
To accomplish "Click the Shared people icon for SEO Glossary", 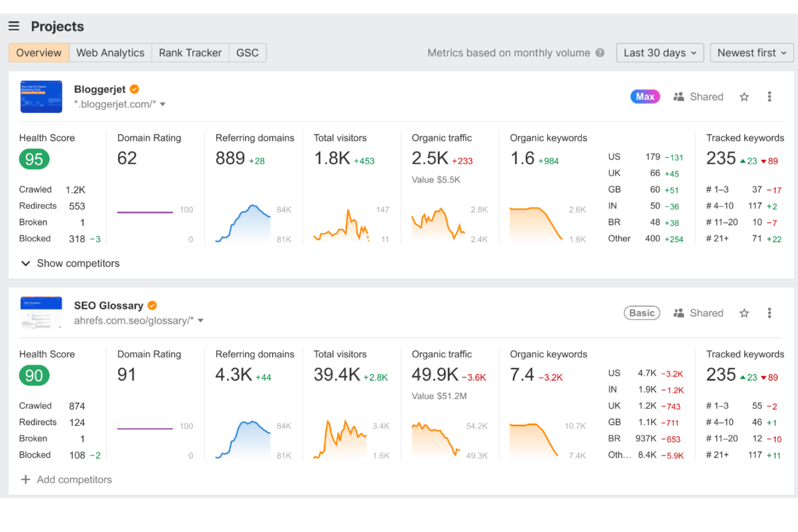I will (679, 313).
